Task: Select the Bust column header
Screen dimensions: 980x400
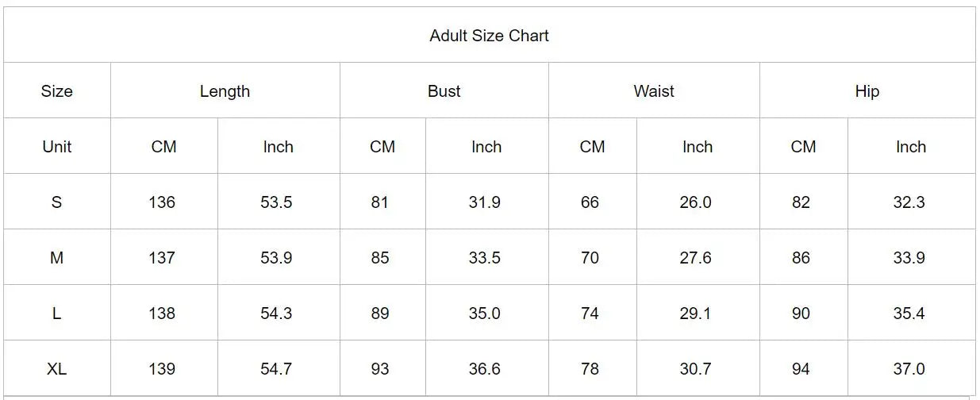Action: pyautogui.click(x=444, y=91)
